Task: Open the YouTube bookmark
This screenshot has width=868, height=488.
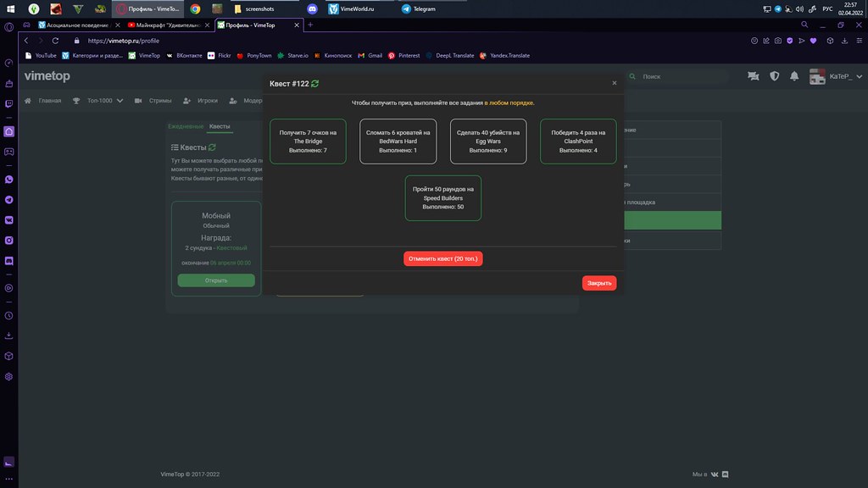Action: [41, 55]
